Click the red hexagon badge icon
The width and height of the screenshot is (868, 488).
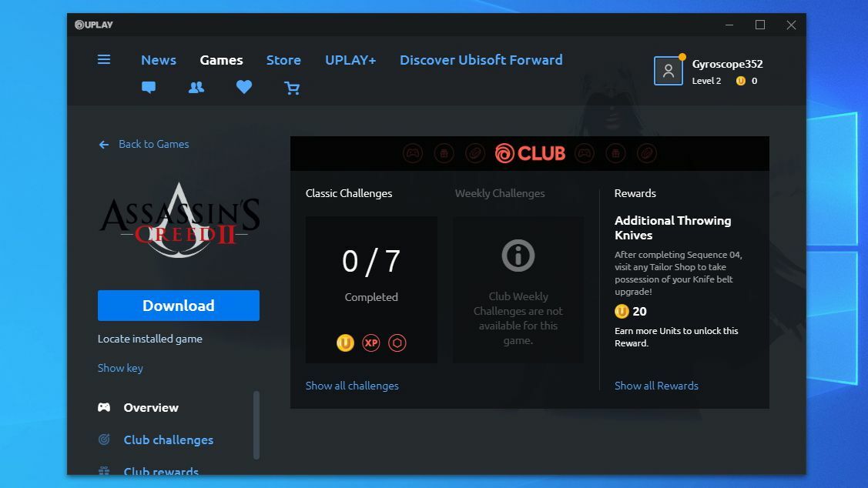click(x=397, y=343)
